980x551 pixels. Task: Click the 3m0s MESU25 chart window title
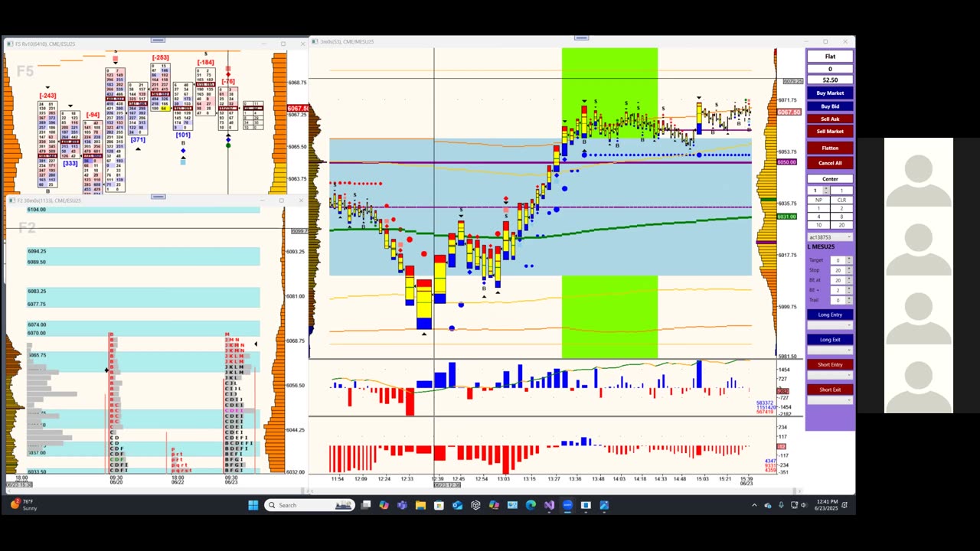tap(346, 41)
